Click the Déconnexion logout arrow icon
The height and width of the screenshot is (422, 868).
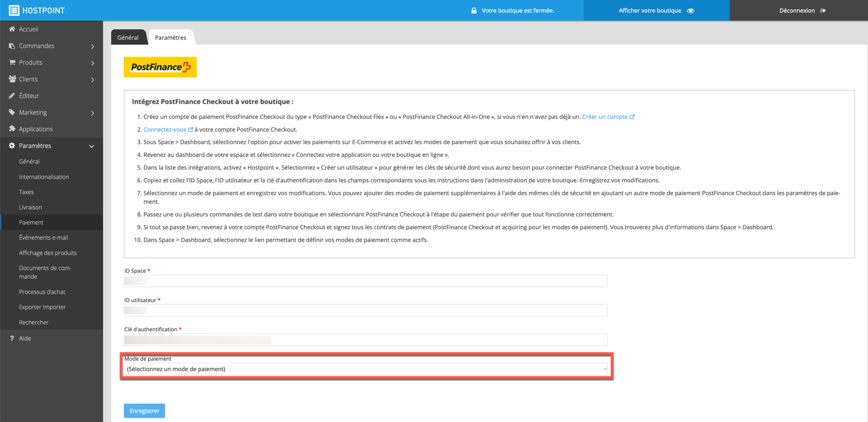click(823, 11)
